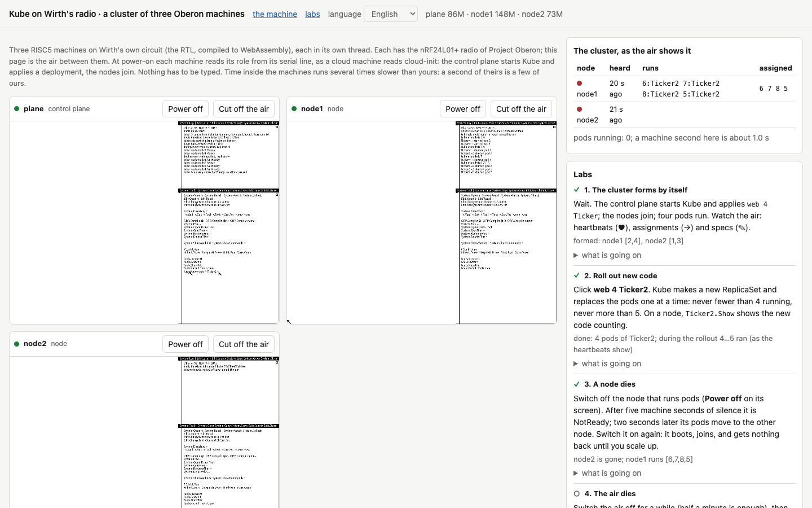Open the "labs" link
The width and height of the screenshot is (812, 508).
click(x=312, y=14)
